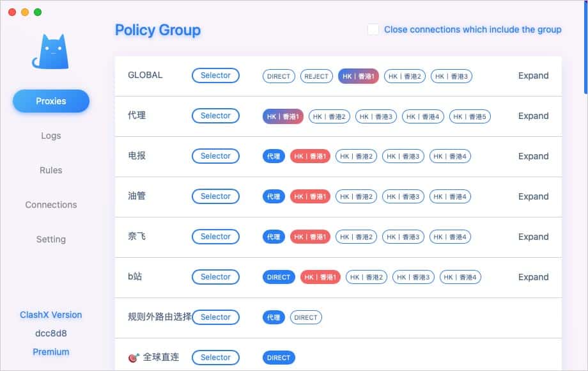Switch 电报 group to HK | 香港3
The image size is (588, 371).
(403, 156)
